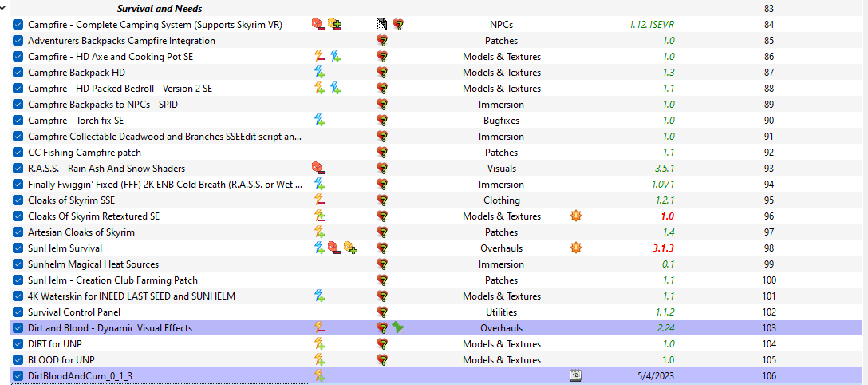Click heart flag icon on CC Fishing Campfire patch
This screenshot has height=385, width=868.
(381, 152)
